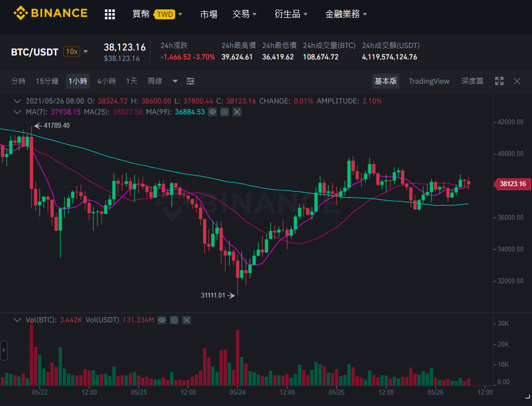Remove the MA indicator with X icon
The image size is (532, 406).
pyautogui.click(x=237, y=112)
